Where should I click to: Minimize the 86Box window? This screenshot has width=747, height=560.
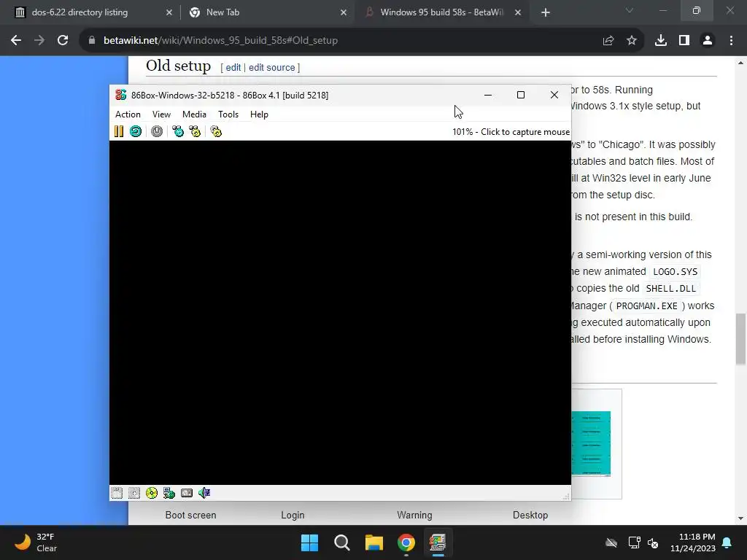pos(488,96)
